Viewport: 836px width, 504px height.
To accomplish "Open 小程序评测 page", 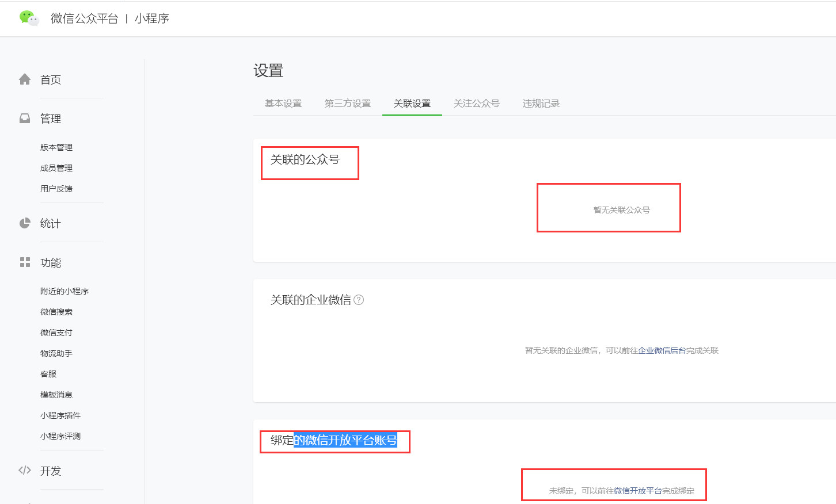I will click(x=60, y=436).
